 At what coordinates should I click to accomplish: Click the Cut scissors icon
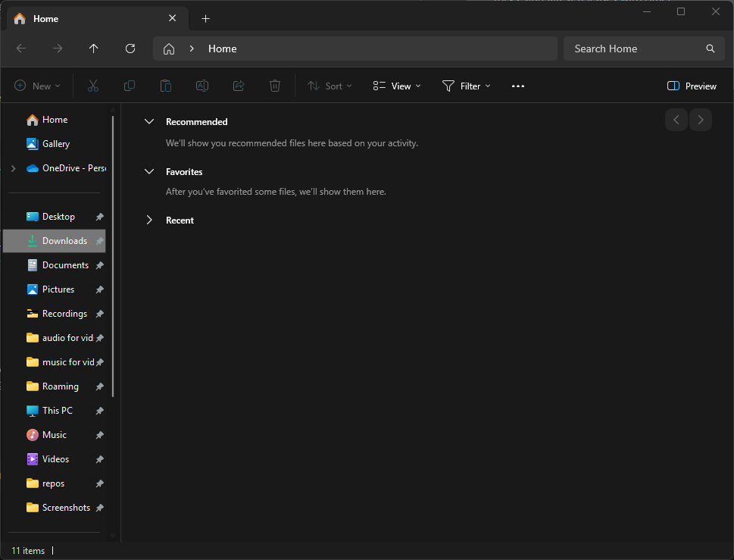pos(92,86)
